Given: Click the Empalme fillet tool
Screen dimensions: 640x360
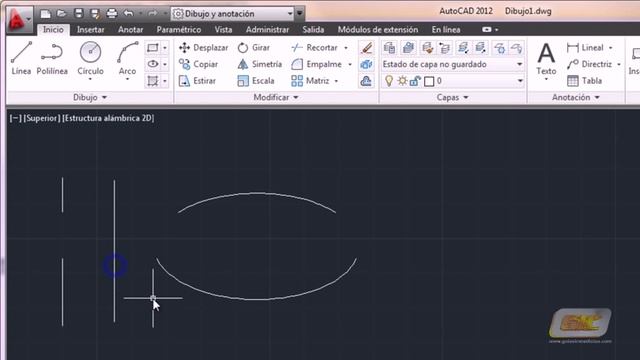Looking at the screenshot, I should click(316, 64).
